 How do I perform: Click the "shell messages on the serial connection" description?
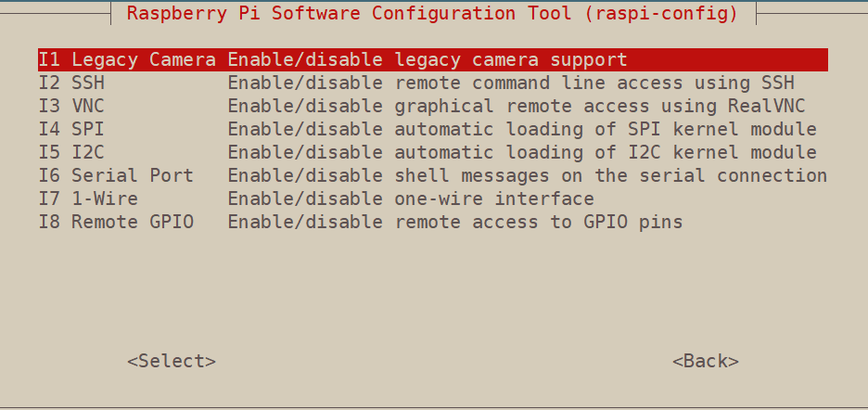click(611, 175)
